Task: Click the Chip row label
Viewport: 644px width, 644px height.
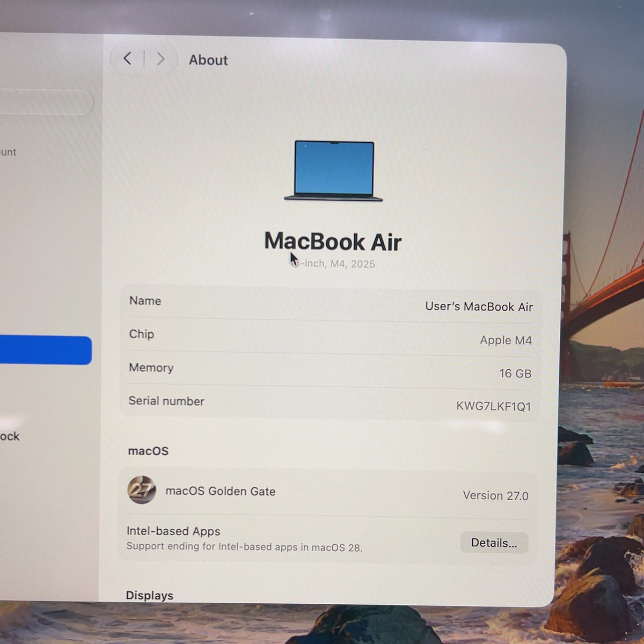Action: [142, 334]
